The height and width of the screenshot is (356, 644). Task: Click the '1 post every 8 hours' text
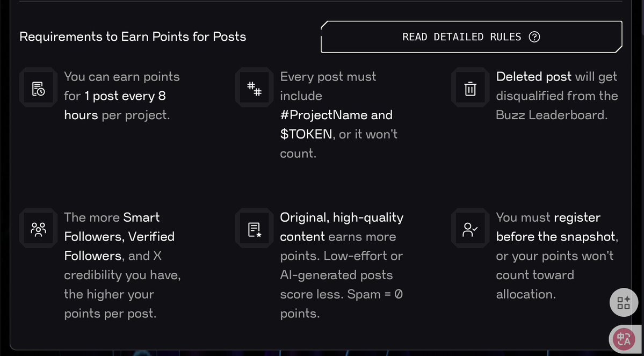point(115,106)
